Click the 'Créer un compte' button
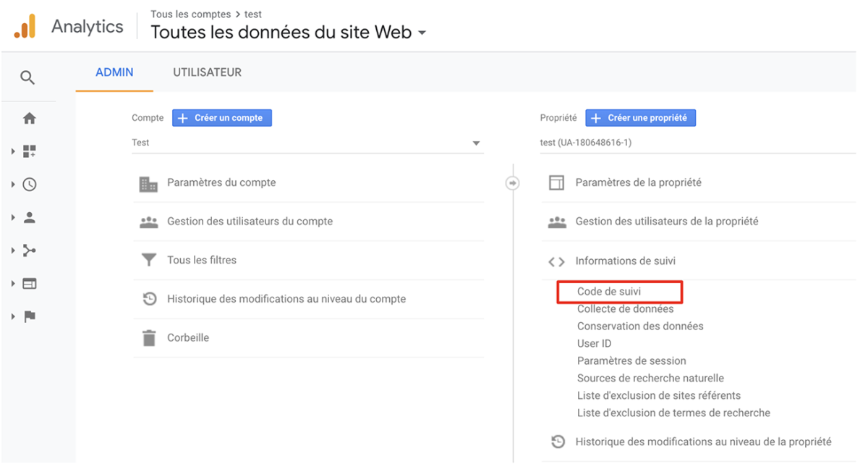868x464 pixels. [222, 118]
